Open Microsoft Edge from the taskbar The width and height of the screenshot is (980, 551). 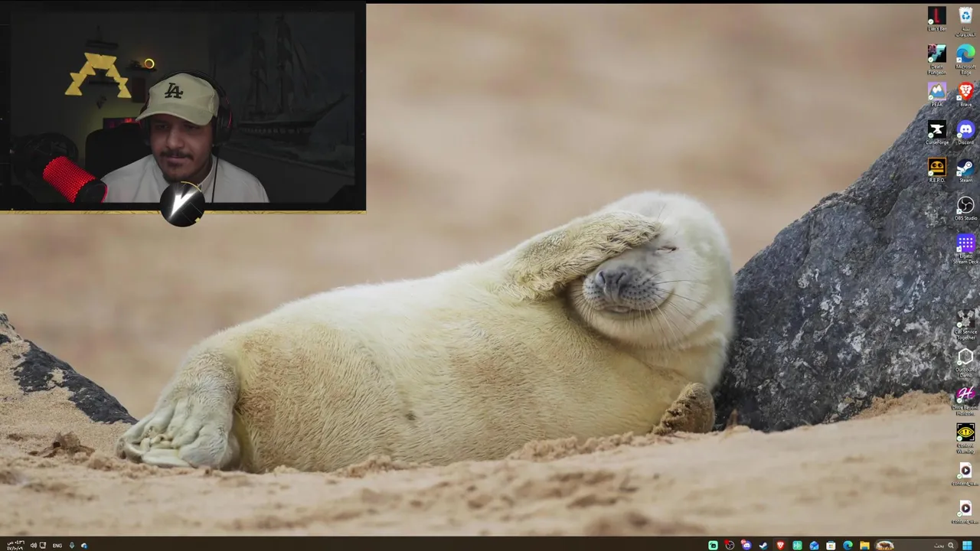pyautogui.click(x=848, y=546)
